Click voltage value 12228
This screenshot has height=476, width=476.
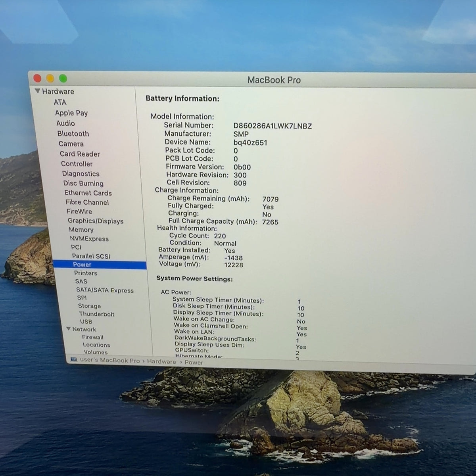234,265
